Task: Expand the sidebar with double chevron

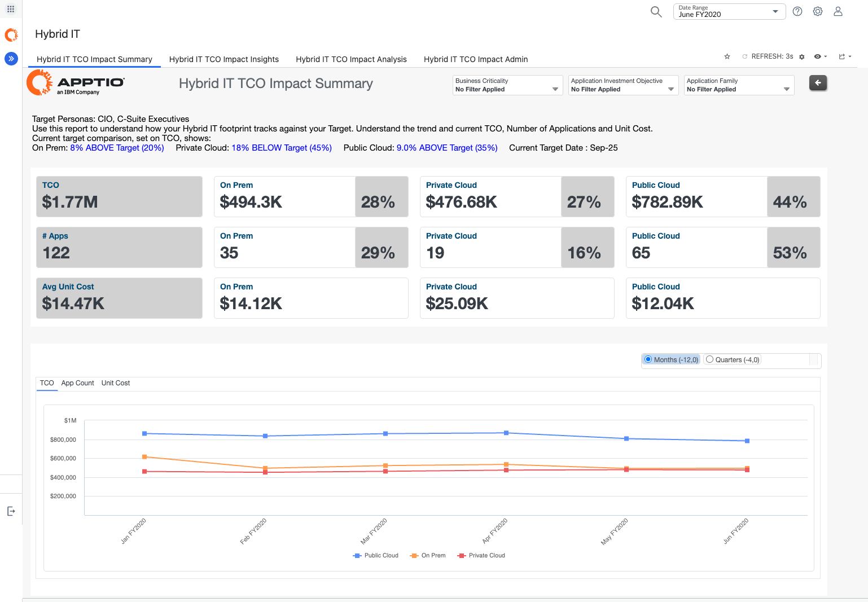Action: (x=11, y=58)
